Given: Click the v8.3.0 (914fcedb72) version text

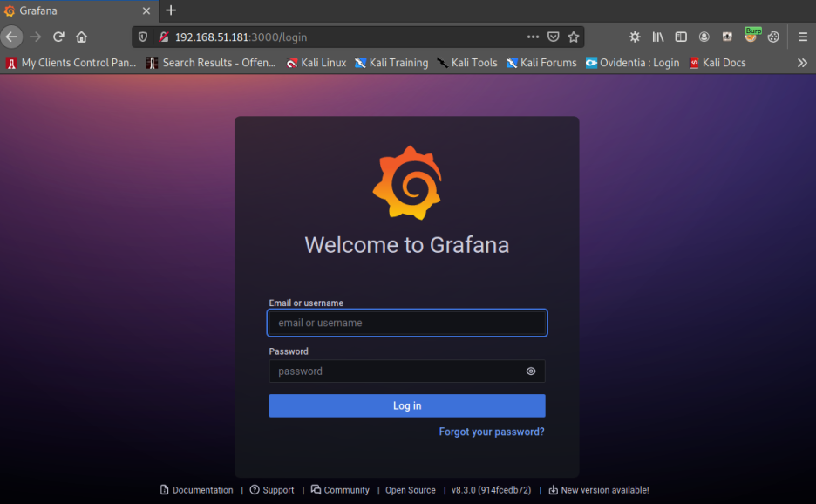Looking at the screenshot, I should (x=492, y=490).
